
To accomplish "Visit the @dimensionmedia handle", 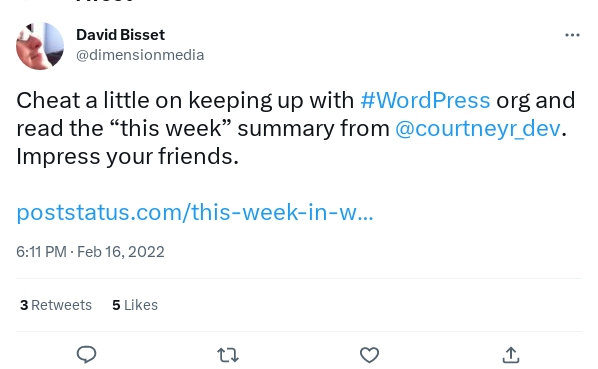I will [140, 55].
